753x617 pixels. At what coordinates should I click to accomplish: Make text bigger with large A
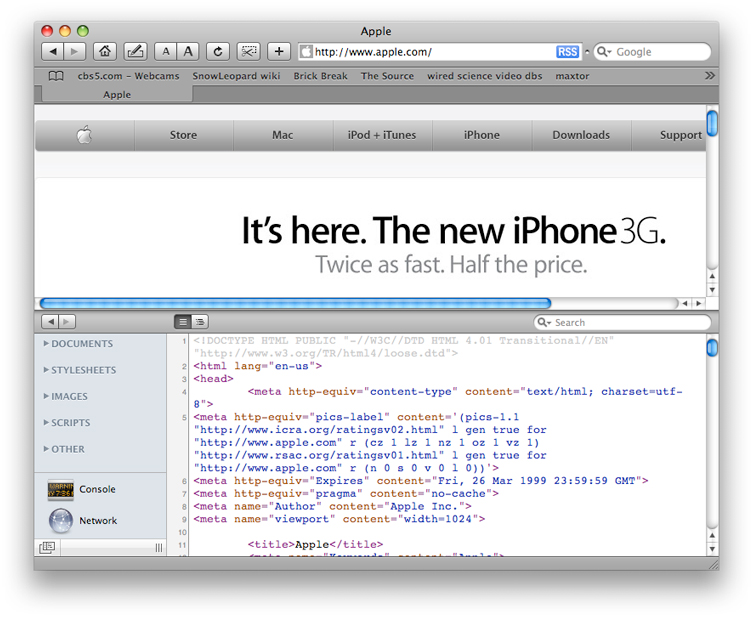point(188,51)
